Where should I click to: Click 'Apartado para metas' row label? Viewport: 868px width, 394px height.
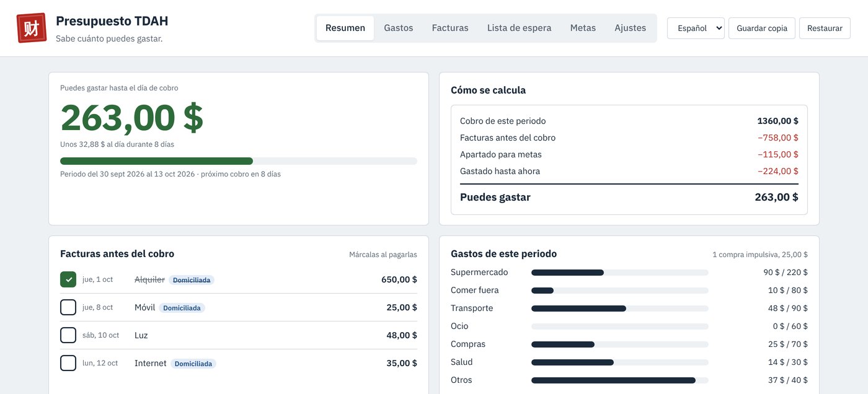pyautogui.click(x=501, y=154)
